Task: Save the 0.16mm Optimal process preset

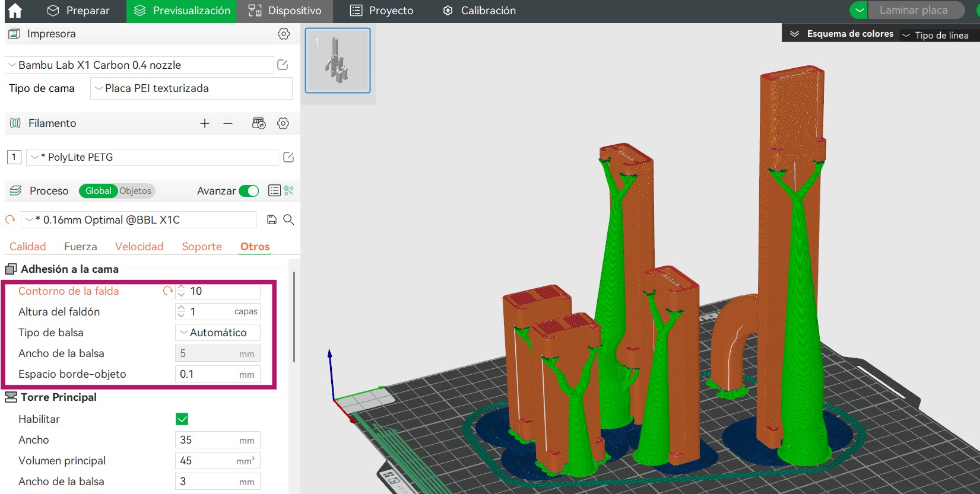Action: pos(272,219)
